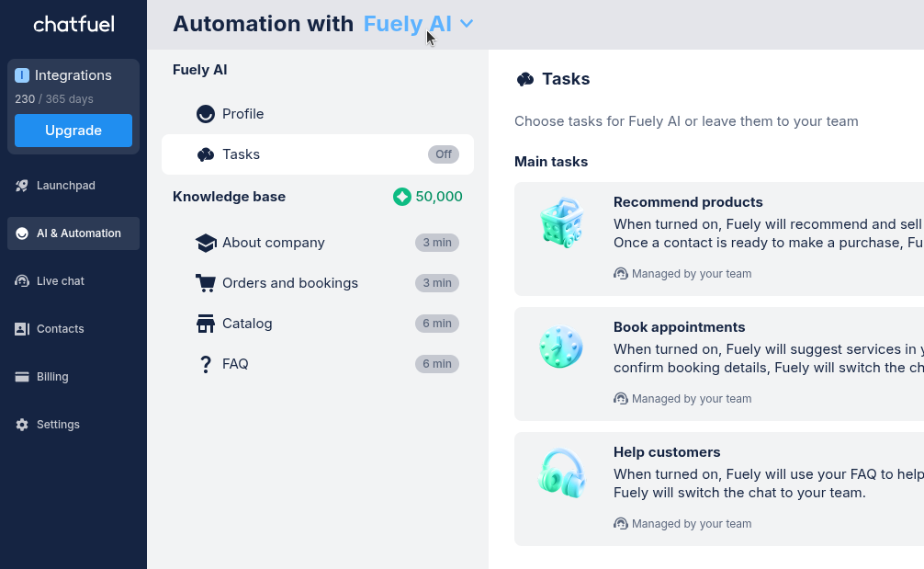Click the Settings gear icon
Viewport: 924px width, 569px height.
tap(22, 425)
